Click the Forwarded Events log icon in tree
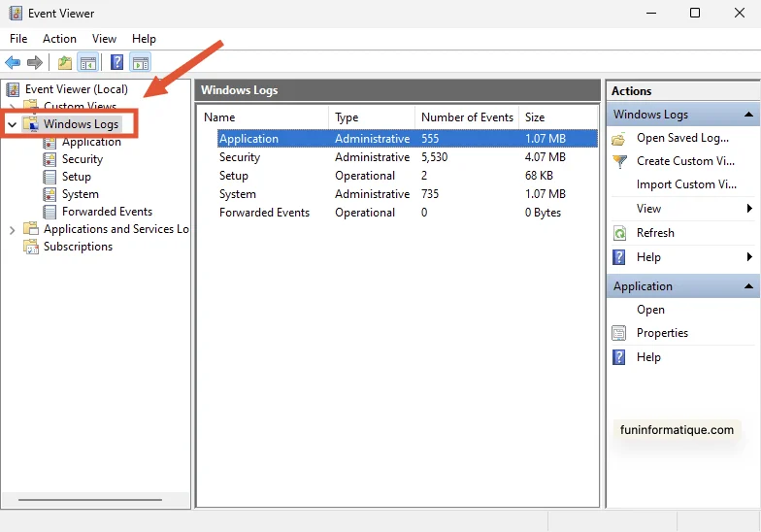 point(50,212)
